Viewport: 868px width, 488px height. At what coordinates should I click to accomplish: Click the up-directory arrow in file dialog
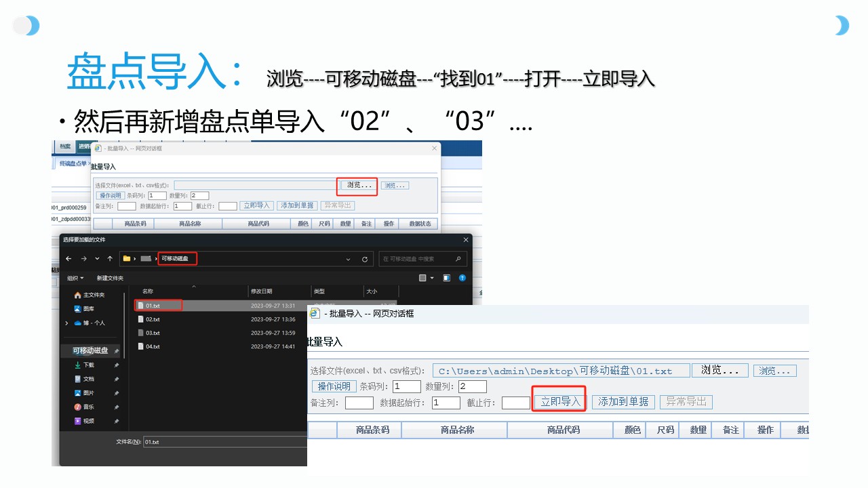tap(110, 259)
